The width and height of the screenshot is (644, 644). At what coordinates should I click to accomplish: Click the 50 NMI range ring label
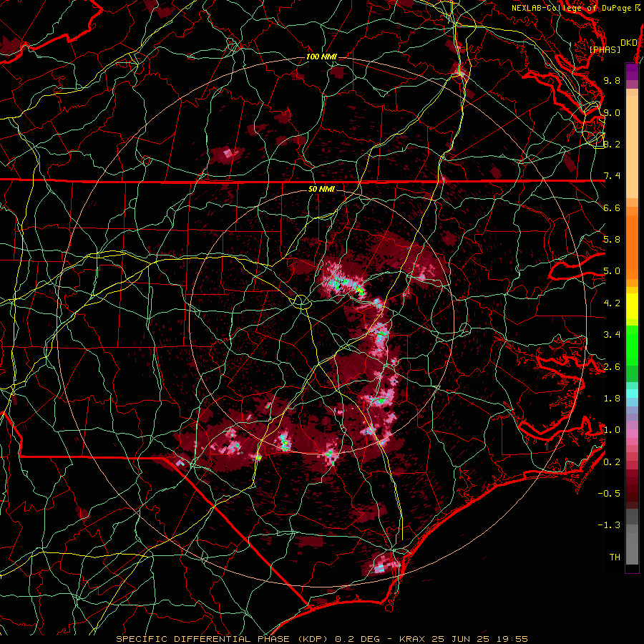321,190
